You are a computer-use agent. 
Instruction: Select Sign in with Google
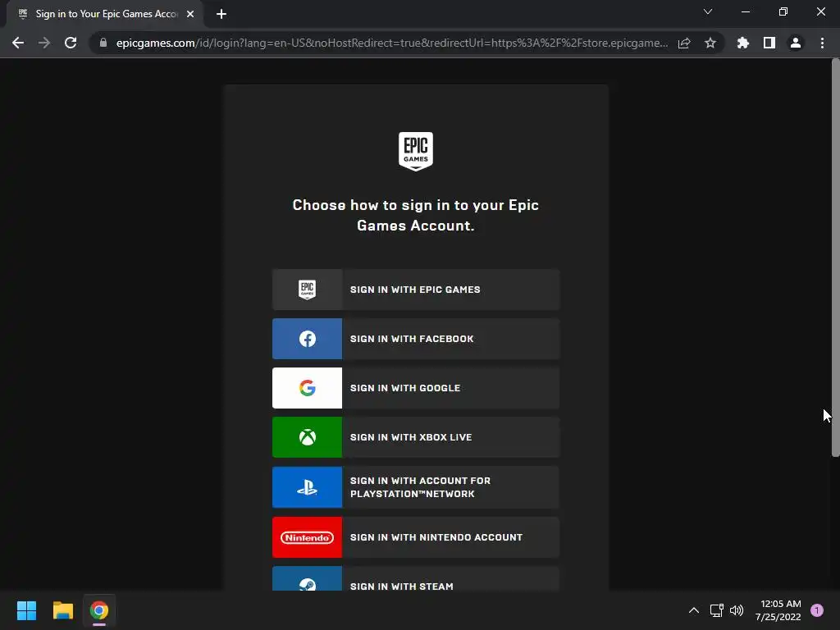(x=416, y=388)
